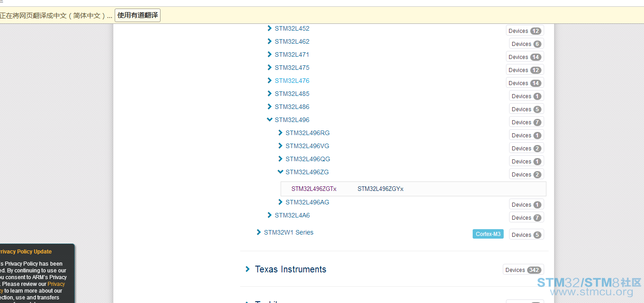
Task: Expand the STM32L475 chevron
Action: 269,68
